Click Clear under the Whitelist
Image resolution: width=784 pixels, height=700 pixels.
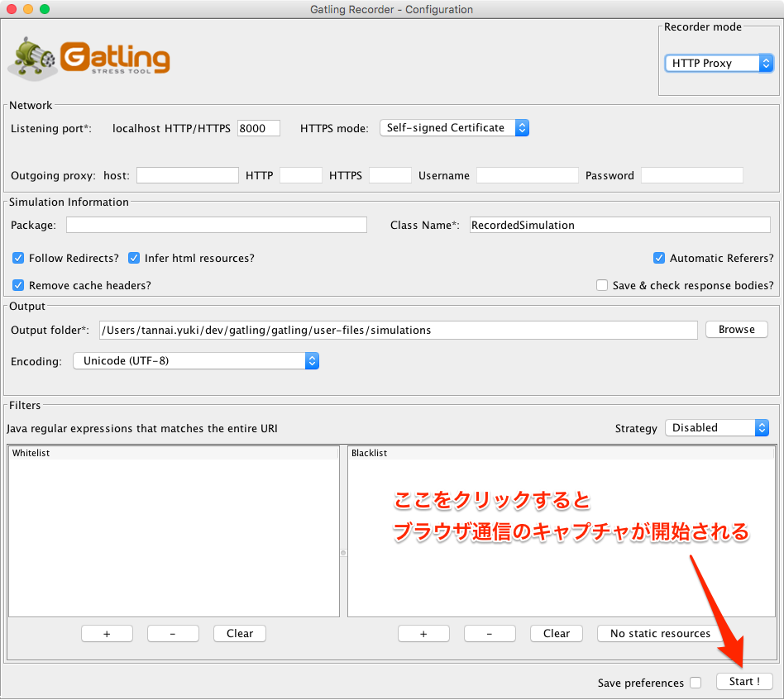[x=240, y=634]
